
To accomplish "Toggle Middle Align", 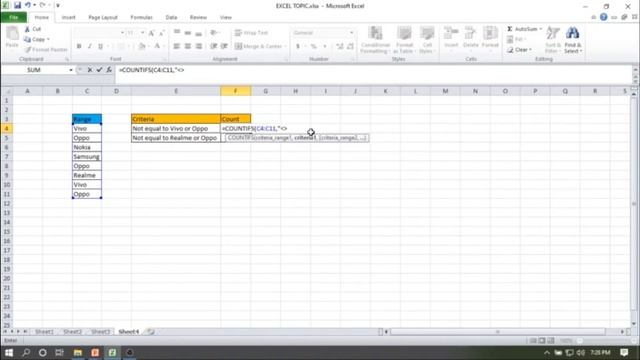I will click(188, 33).
